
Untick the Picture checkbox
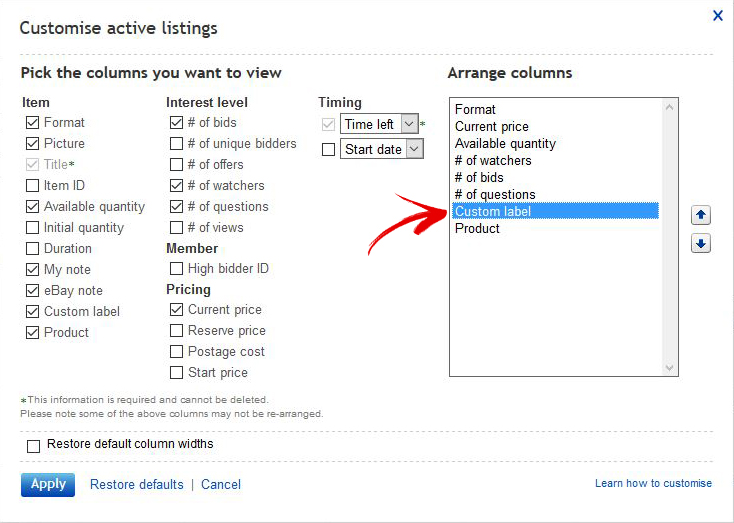(x=32, y=143)
